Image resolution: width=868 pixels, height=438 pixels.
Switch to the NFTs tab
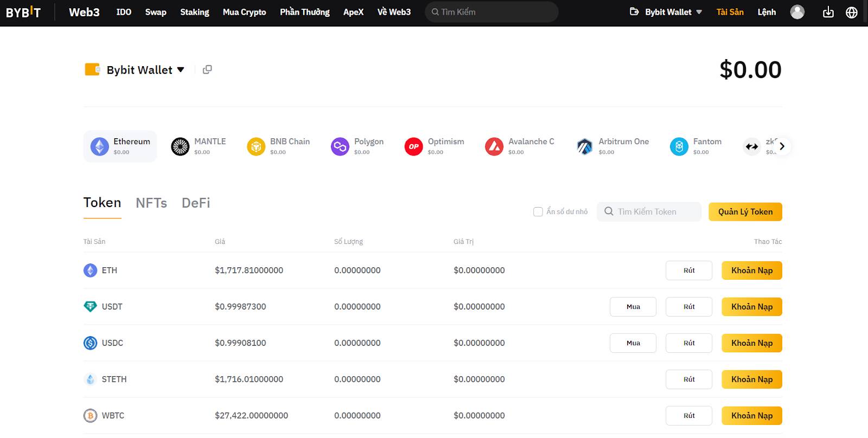click(151, 203)
